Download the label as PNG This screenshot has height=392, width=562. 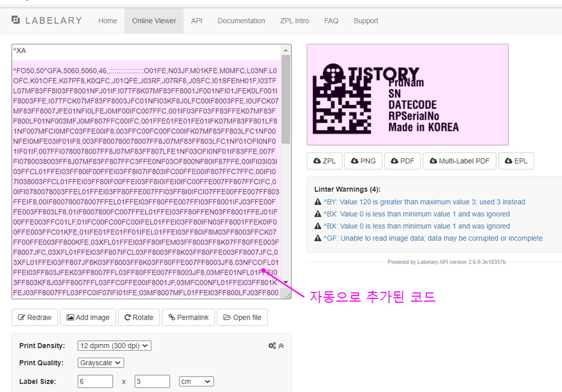[x=363, y=161]
